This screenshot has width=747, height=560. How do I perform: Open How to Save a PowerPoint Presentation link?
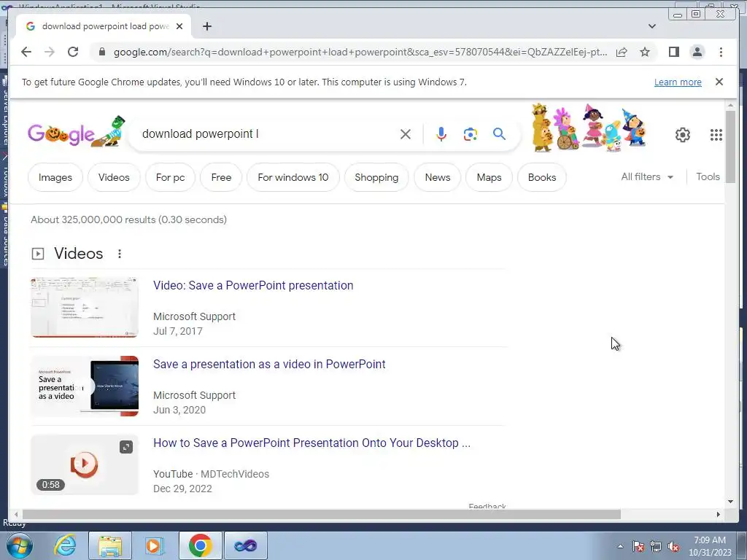(x=311, y=443)
